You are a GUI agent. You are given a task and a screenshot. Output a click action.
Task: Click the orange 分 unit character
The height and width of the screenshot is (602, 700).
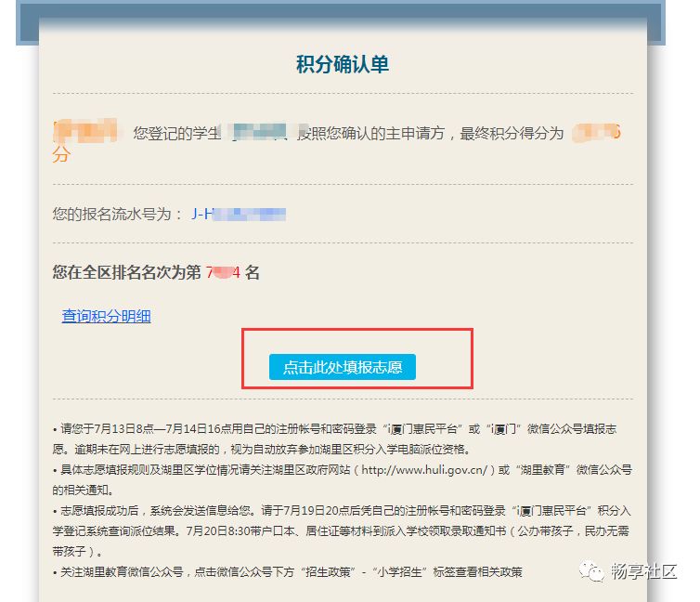pos(61,154)
